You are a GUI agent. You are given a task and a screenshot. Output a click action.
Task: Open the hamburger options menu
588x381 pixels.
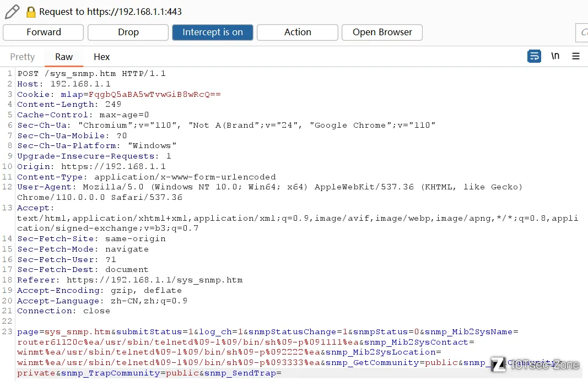click(576, 56)
